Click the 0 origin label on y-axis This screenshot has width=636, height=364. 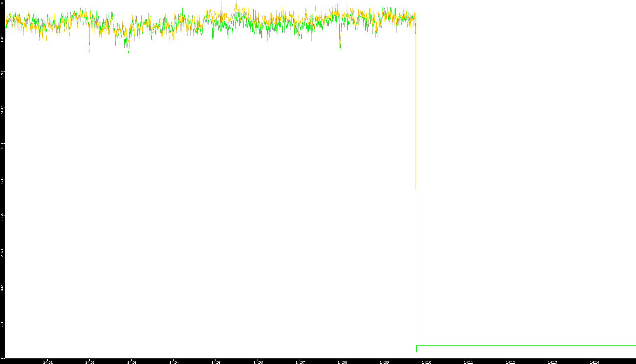coord(2,358)
